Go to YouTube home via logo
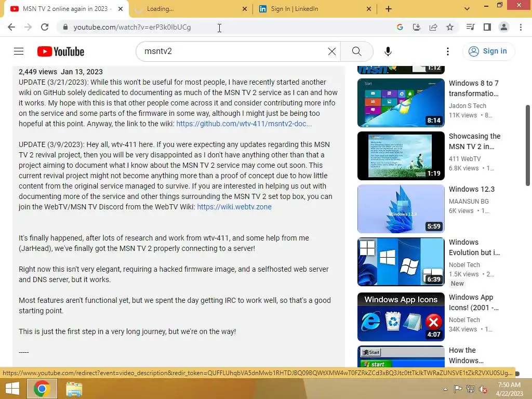The width and height of the screenshot is (532, 399). pos(61,51)
